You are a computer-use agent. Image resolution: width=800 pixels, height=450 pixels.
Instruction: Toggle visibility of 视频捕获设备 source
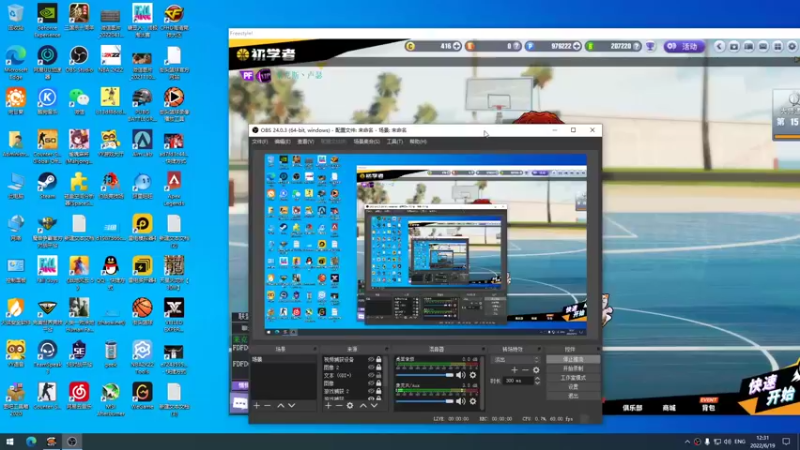371,359
